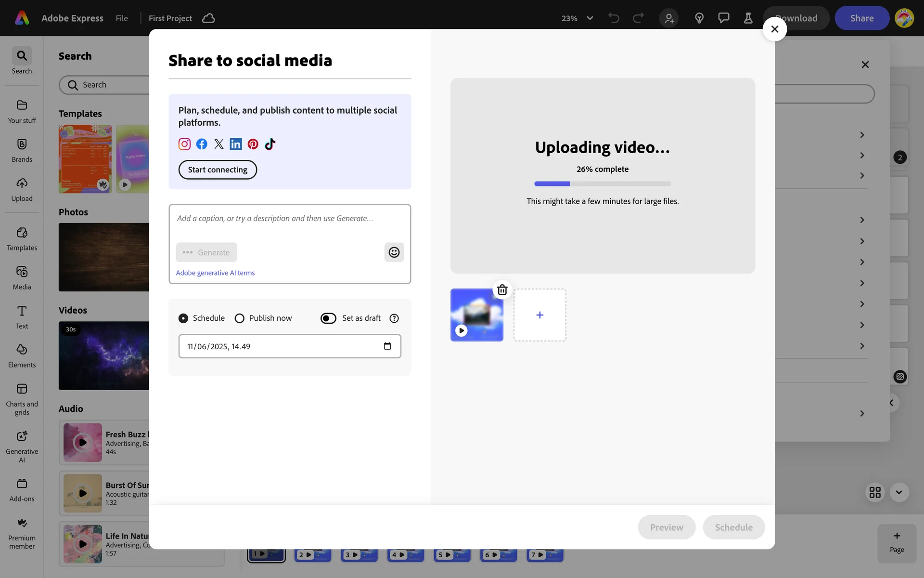The height and width of the screenshot is (578, 924).
Task: Open the File menu
Action: (122, 18)
